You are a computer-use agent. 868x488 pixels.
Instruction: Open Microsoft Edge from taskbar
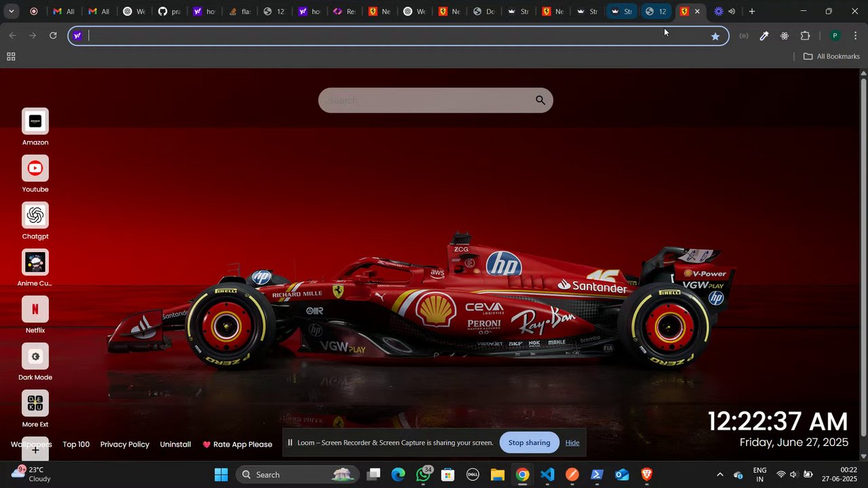click(398, 474)
